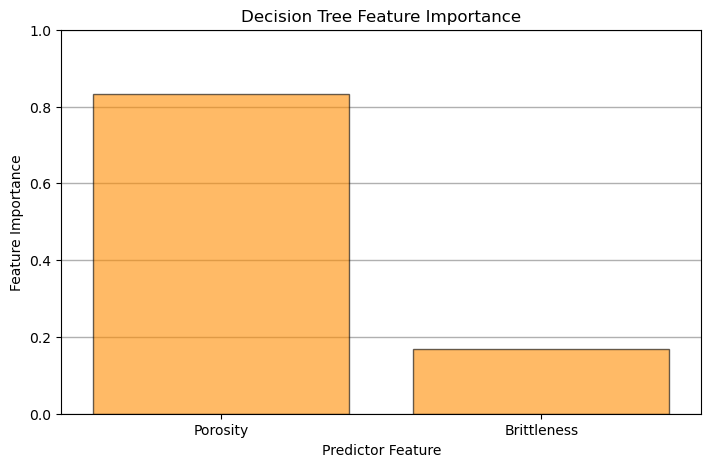Click the 'Brittleness' x-axis tick label
The height and width of the screenshot is (467, 711).
[541, 430]
